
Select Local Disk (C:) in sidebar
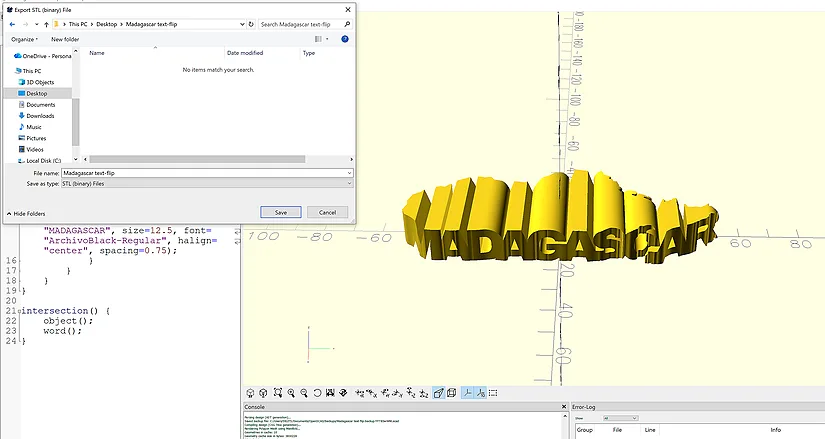39,161
